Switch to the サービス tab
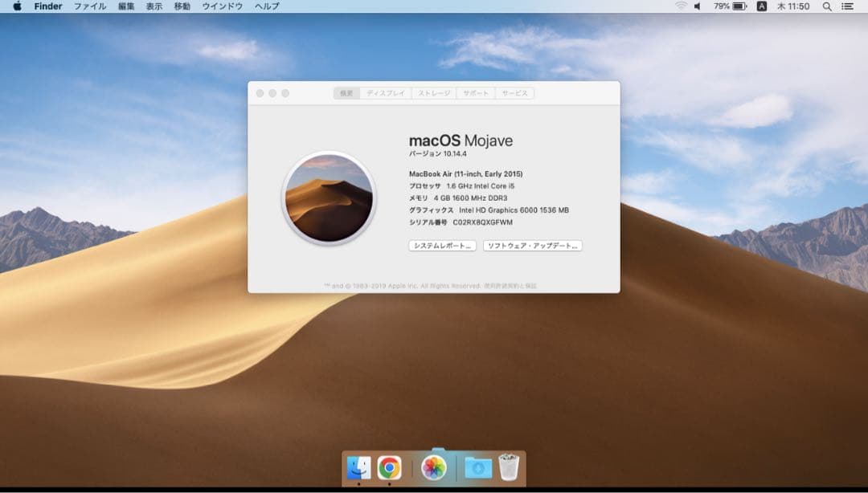Viewport: 868px width, 493px height. point(515,93)
